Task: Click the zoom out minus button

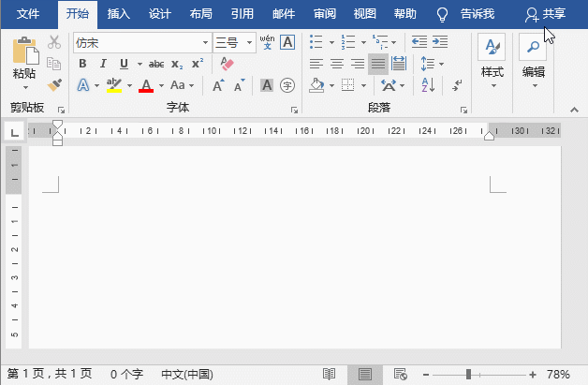Action: (426, 375)
